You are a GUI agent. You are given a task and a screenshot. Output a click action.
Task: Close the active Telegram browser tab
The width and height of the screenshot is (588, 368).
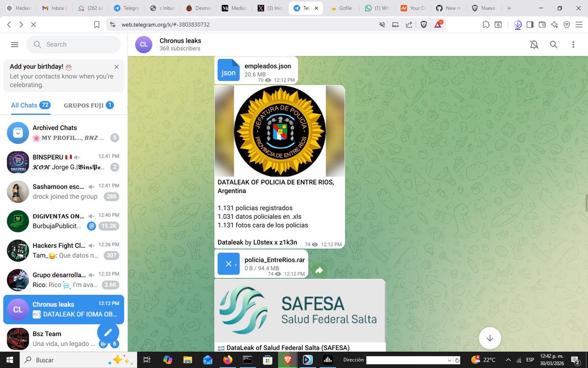[x=317, y=8]
